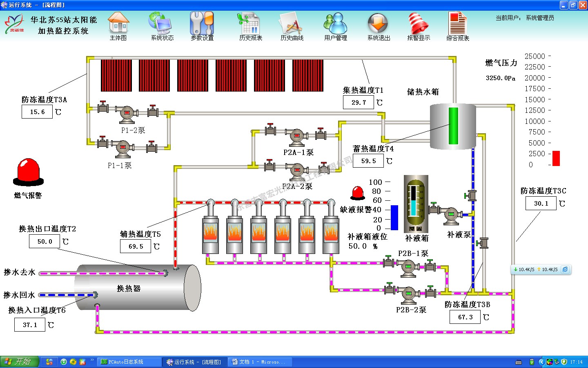Toggle the P2A-1 pump
The width and height of the screenshot is (588, 368).
[x=297, y=136]
